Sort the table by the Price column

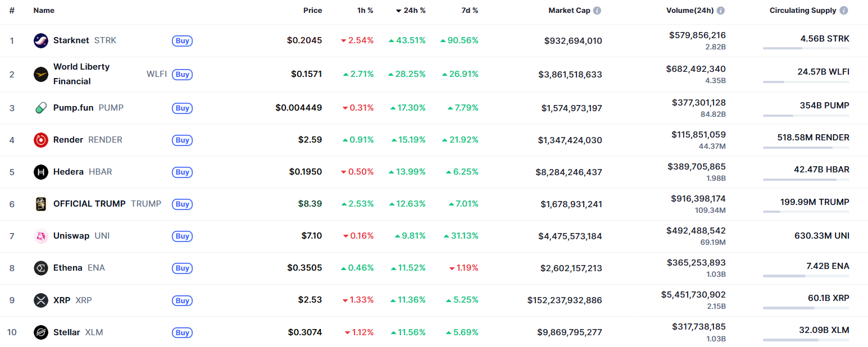point(312,10)
